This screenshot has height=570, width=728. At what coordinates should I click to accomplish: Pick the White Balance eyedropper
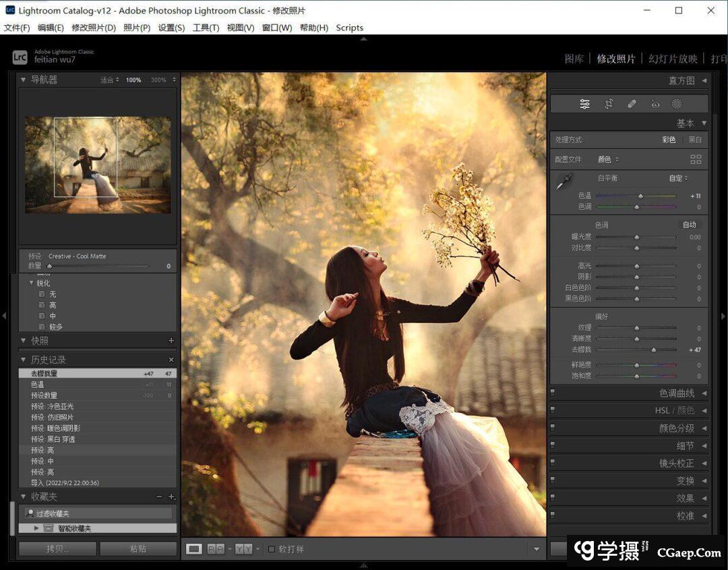564,181
